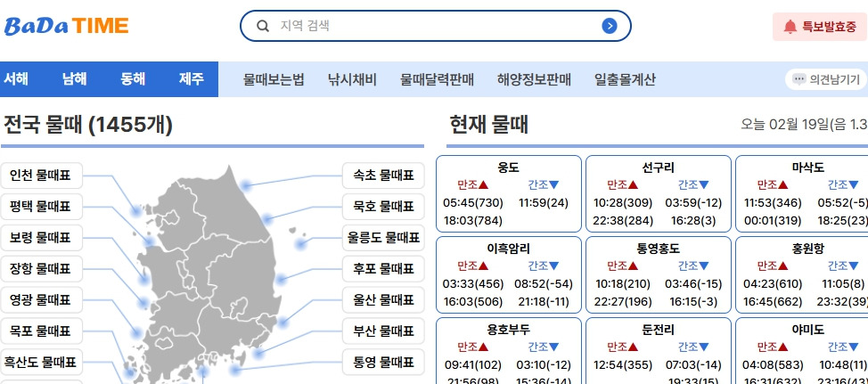Viewport: 868px width, 384px height.
Task: Open 인천 물때표 link
Action: pyautogui.click(x=42, y=176)
